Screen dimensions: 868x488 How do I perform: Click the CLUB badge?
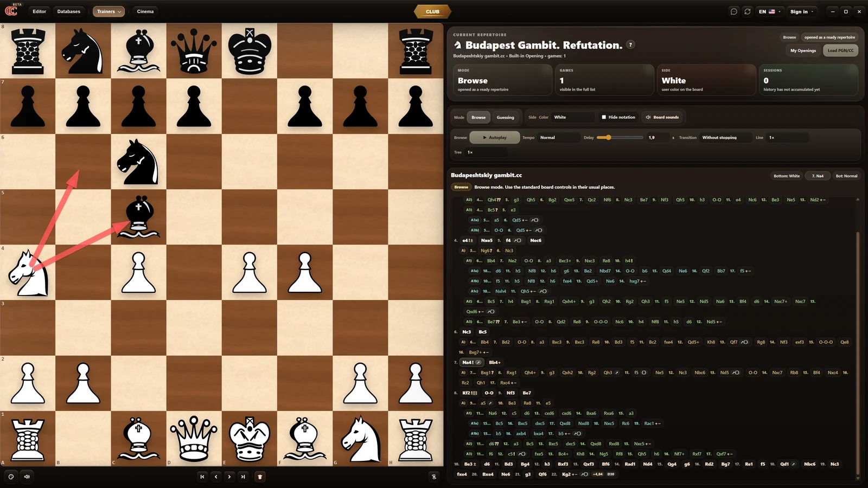click(432, 11)
